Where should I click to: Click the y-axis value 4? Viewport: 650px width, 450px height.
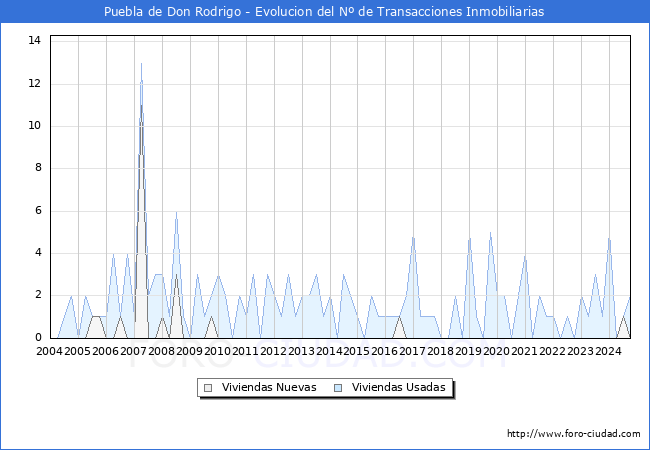pos(39,253)
